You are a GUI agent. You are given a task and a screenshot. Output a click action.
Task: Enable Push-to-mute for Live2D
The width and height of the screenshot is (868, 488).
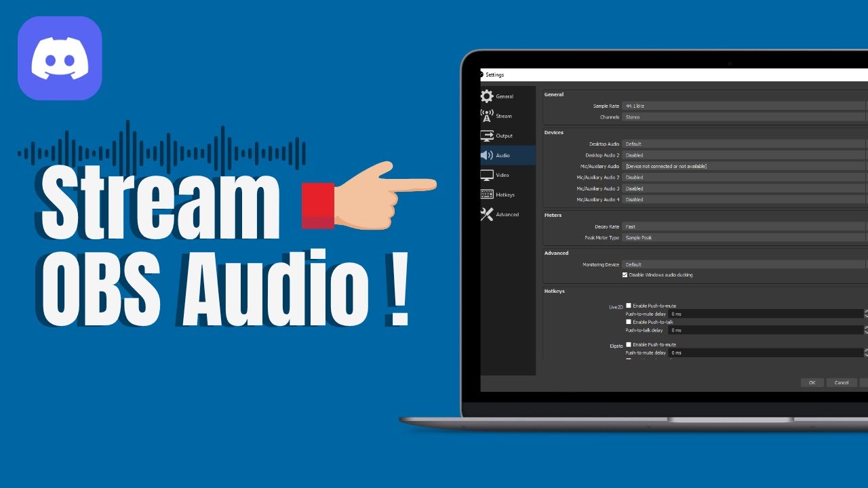(x=629, y=306)
